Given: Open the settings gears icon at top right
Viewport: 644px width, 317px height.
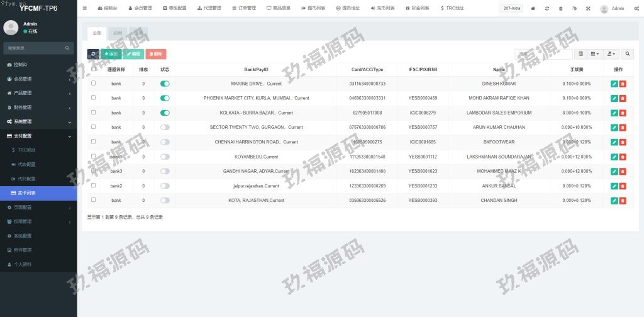Looking at the screenshot, I should 636,9.
